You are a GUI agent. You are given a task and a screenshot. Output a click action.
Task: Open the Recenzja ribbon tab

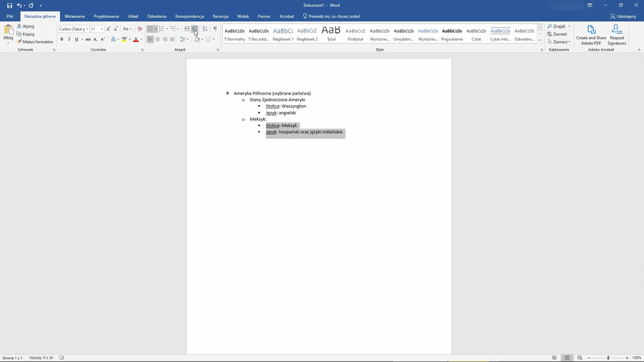pyautogui.click(x=220, y=16)
